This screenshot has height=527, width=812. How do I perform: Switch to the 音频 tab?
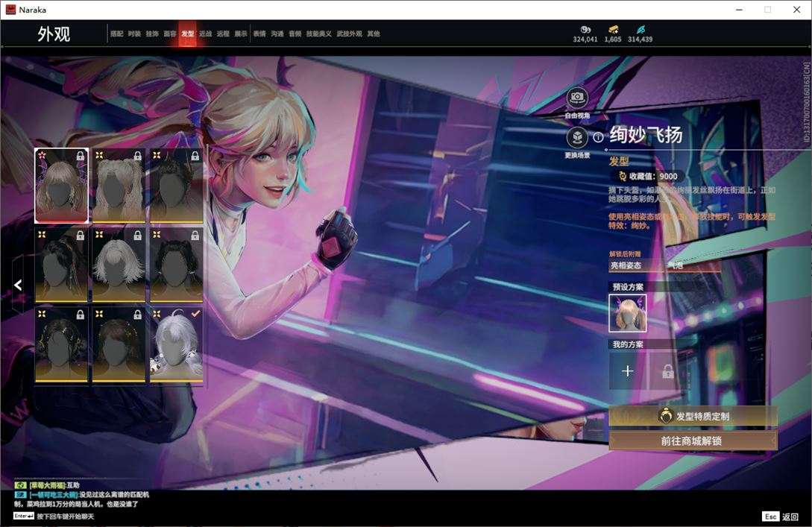pyautogui.click(x=295, y=34)
